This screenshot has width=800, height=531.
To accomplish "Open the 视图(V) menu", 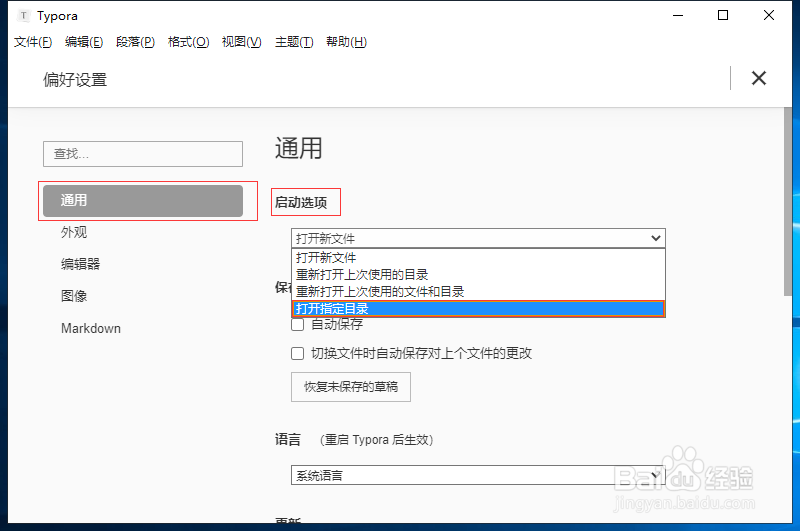I will point(241,42).
